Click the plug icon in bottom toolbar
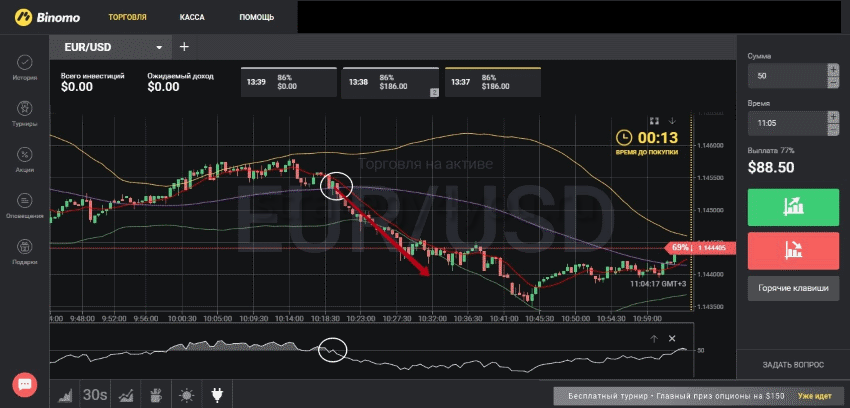The image size is (850, 408). click(217, 394)
